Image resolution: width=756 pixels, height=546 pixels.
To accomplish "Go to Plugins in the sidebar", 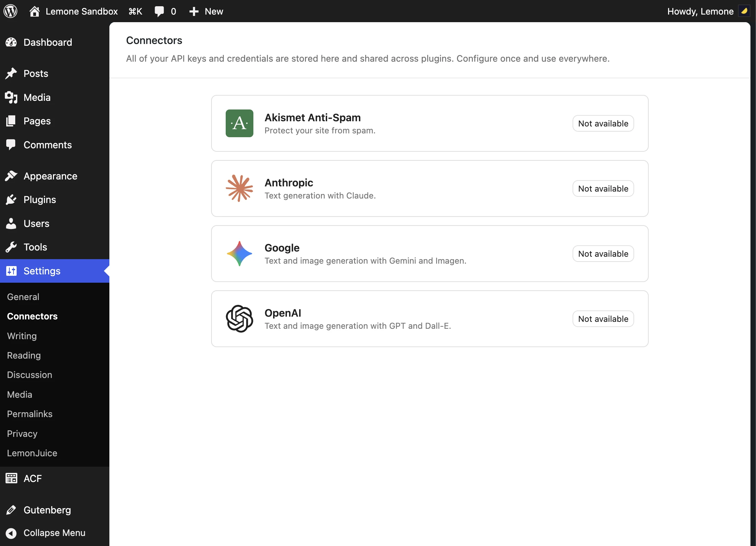I will pos(55,200).
